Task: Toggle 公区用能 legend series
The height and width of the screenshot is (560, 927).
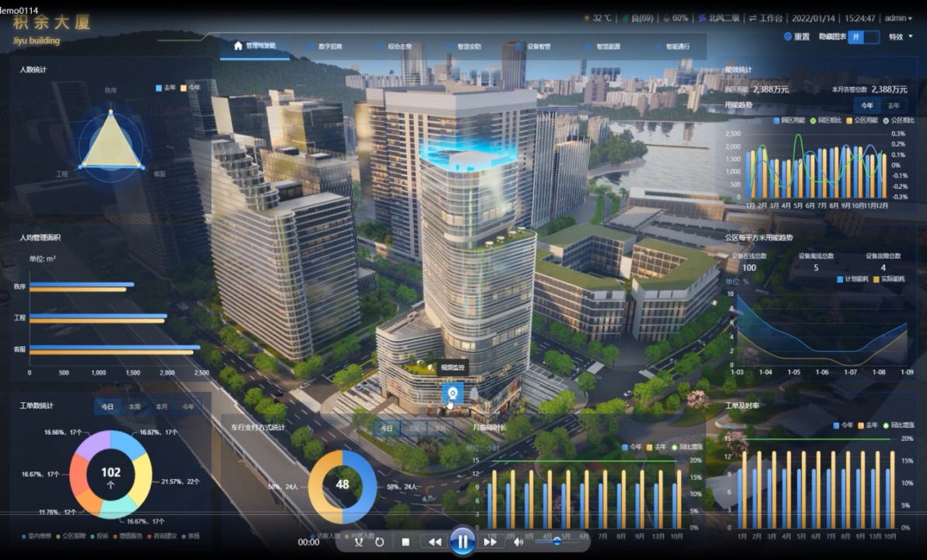Action: tap(862, 121)
